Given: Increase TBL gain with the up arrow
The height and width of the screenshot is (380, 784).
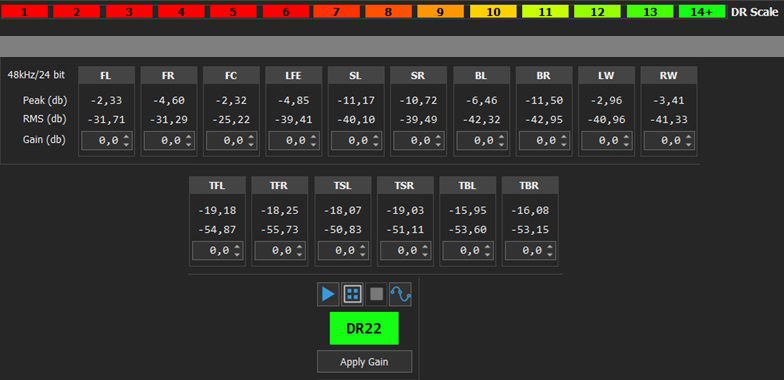Looking at the screenshot, I should coord(488,246).
